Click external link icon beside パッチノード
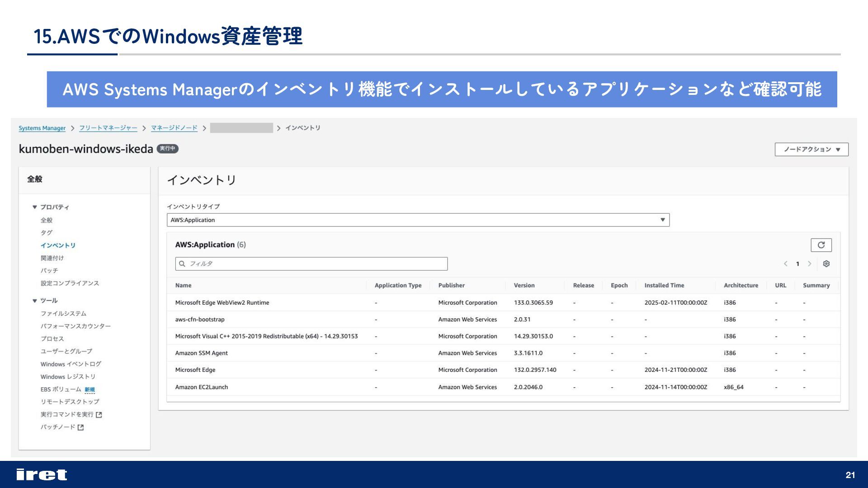868x488 pixels. tap(80, 427)
